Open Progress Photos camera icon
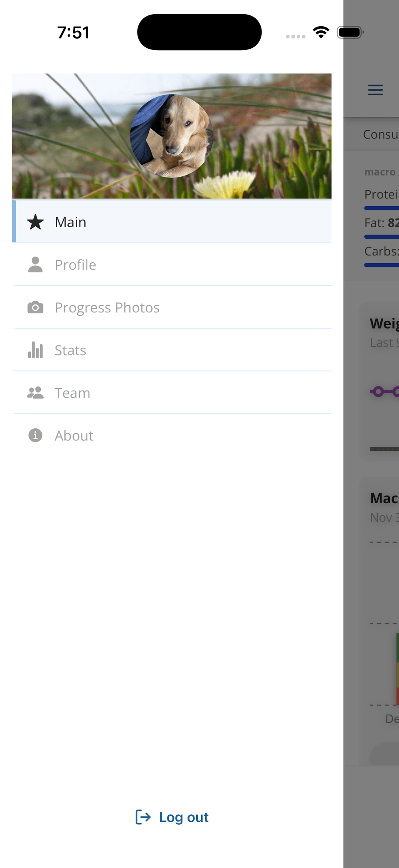 coord(35,307)
